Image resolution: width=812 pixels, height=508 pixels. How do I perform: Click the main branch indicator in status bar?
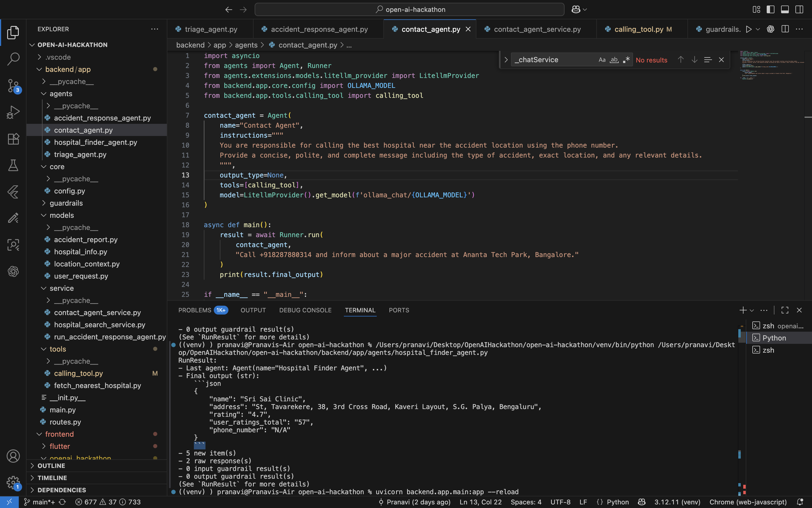(x=40, y=502)
